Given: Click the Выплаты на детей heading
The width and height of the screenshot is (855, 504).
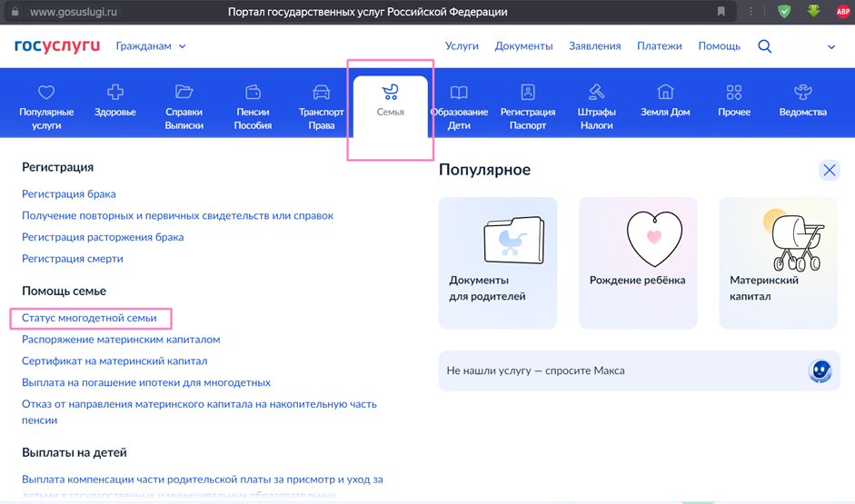Looking at the screenshot, I should click(75, 453).
